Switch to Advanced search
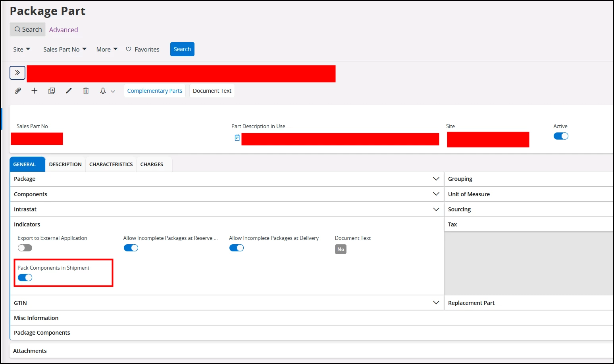This screenshot has width=614, height=364. click(x=64, y=30)
